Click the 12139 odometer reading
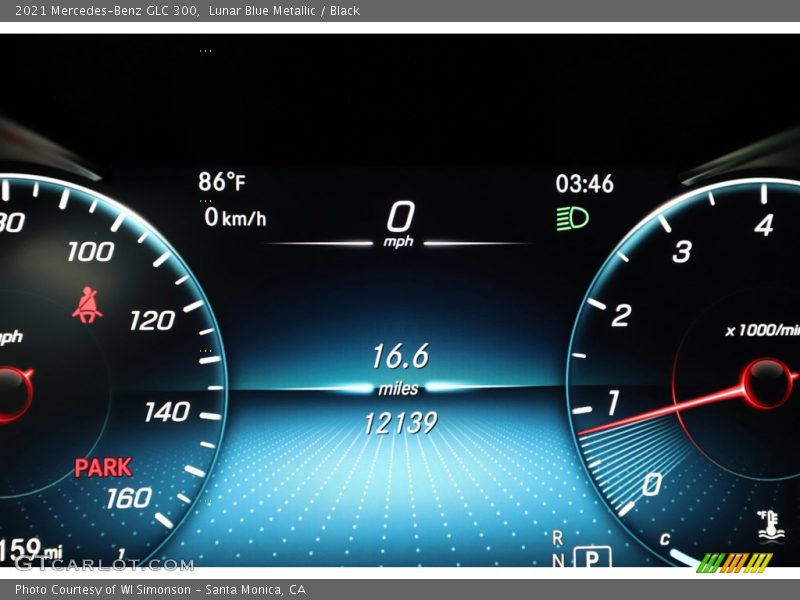The height and width of the screenshot is (600, 800). click(x=401, y=423)
